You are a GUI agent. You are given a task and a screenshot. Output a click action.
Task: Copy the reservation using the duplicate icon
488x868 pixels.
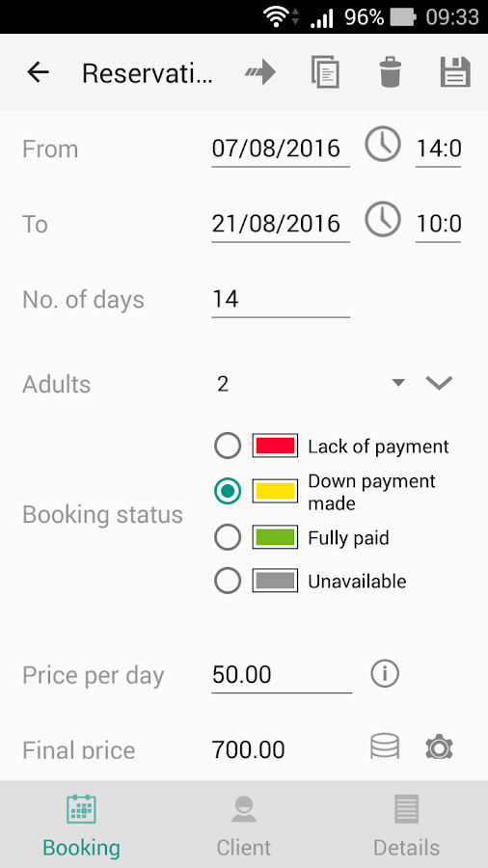(x=325, y=72)
